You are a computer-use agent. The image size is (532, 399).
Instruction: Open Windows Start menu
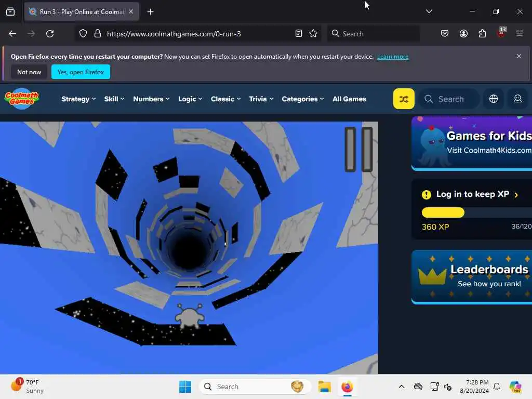coord(185,387)
